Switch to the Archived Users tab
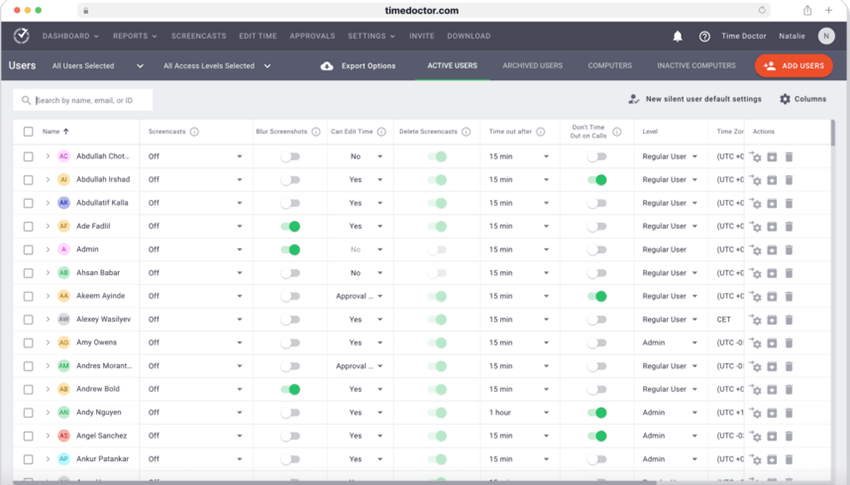Viewport: 850px width, 485px height. tap(532, 66)
